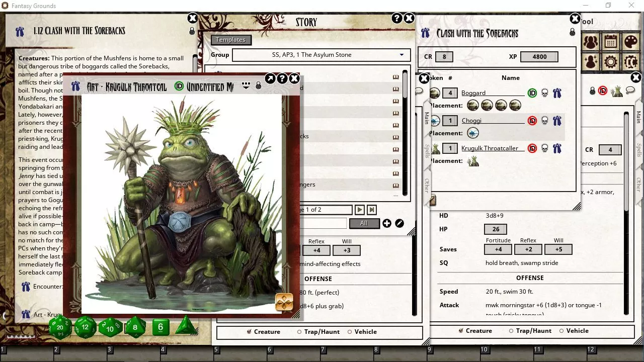
Task: Open the calendar sidebar icon
Action: coord(611,42)
